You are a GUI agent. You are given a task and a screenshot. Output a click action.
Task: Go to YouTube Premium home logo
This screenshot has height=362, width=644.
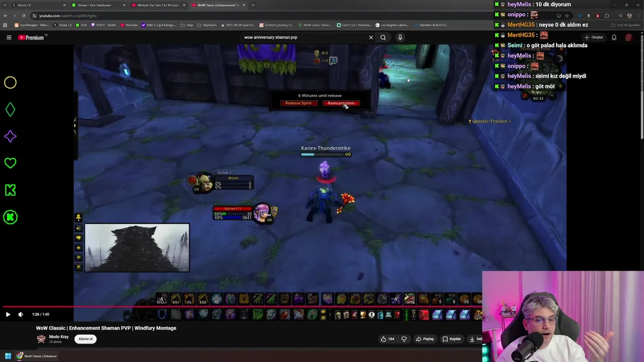32,37
